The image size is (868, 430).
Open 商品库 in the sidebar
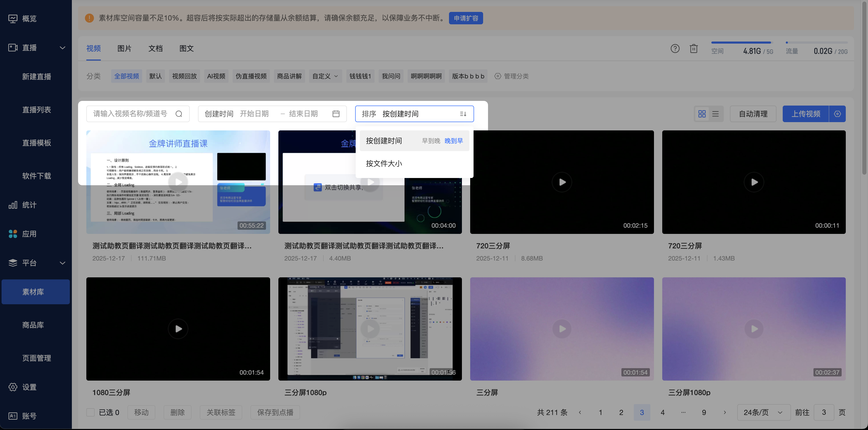click(33, 325)
